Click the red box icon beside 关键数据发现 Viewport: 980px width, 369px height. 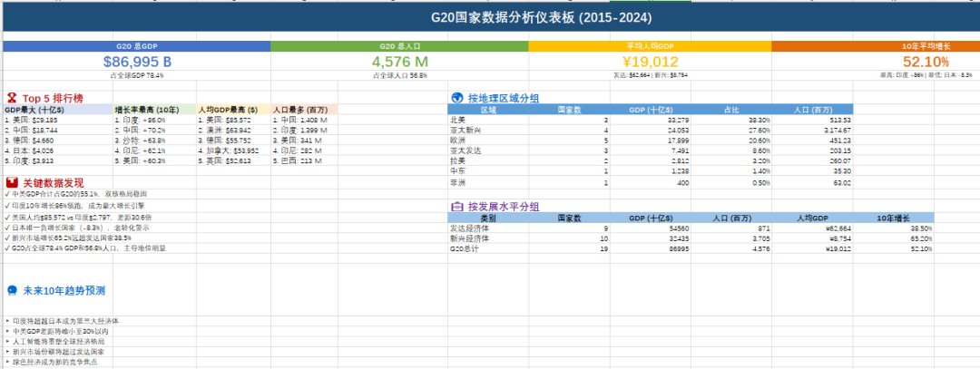[x=11, y=183]
